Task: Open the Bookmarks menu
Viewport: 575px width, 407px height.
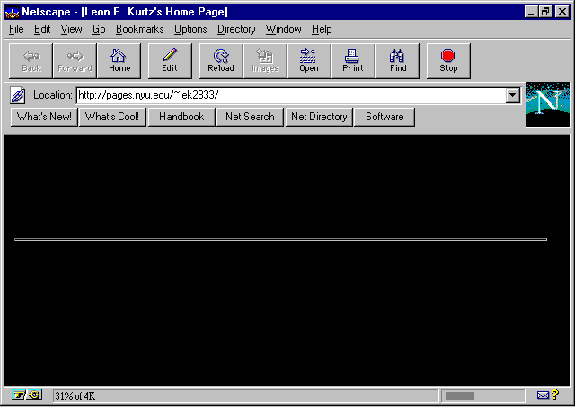Action: [139, 29]
